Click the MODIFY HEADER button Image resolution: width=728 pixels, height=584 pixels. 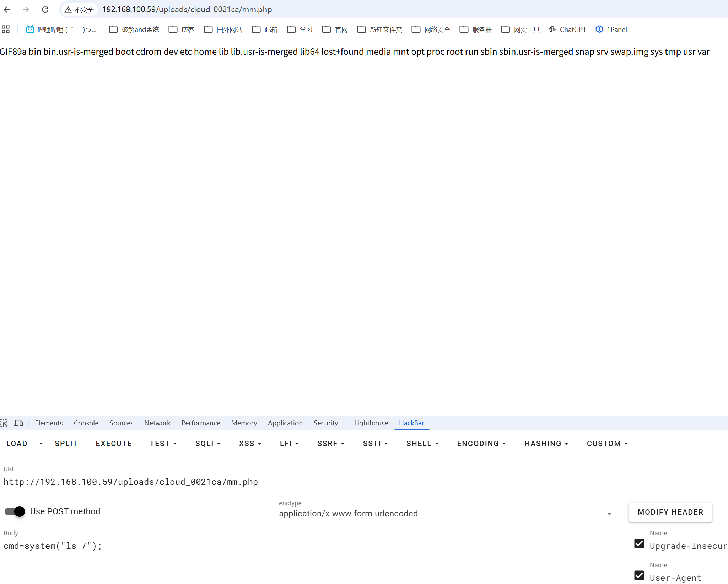pyautogui.click(x=670, y=512)
